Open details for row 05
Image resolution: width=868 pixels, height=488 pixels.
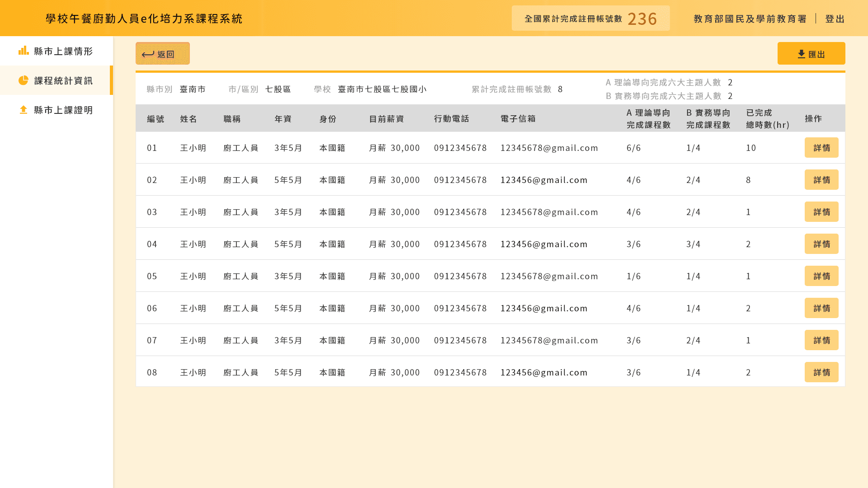(x=821, y=276)
